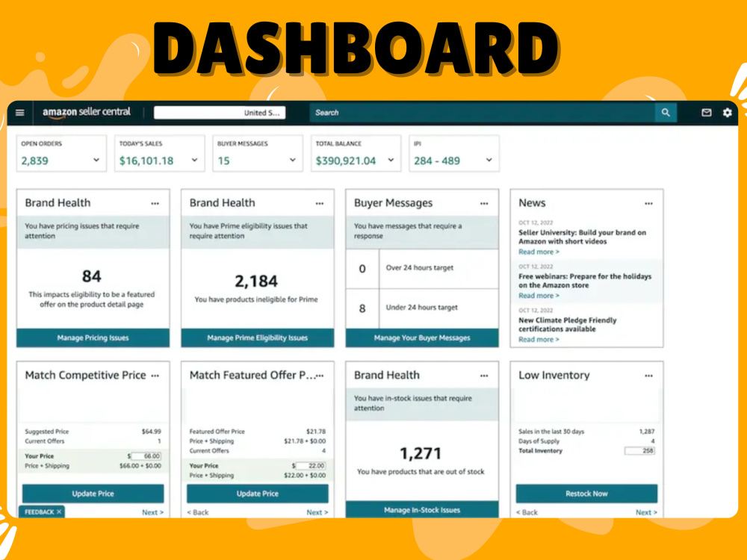Open options menu on pricing Brand Health card
747x560 pixels.
point(155,203)
